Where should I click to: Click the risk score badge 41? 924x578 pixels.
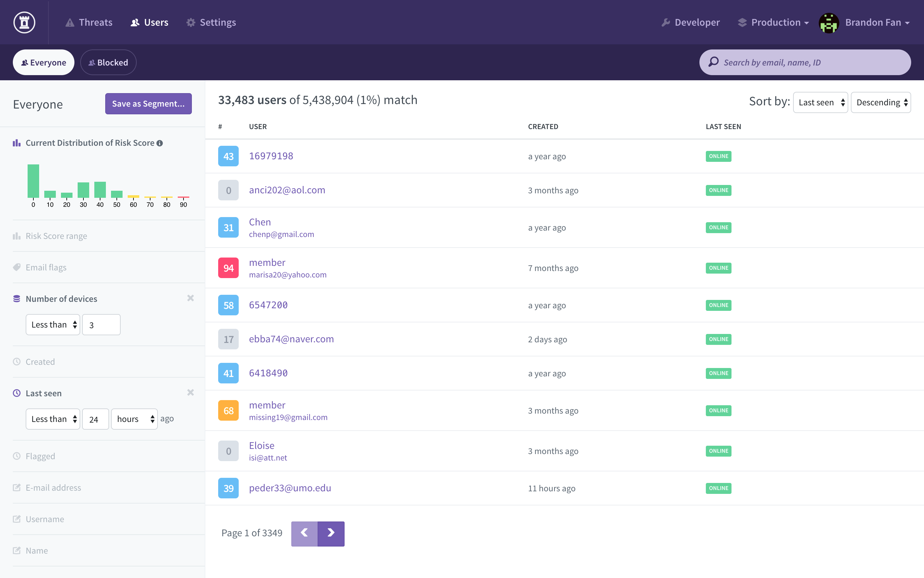click(228, 373)
